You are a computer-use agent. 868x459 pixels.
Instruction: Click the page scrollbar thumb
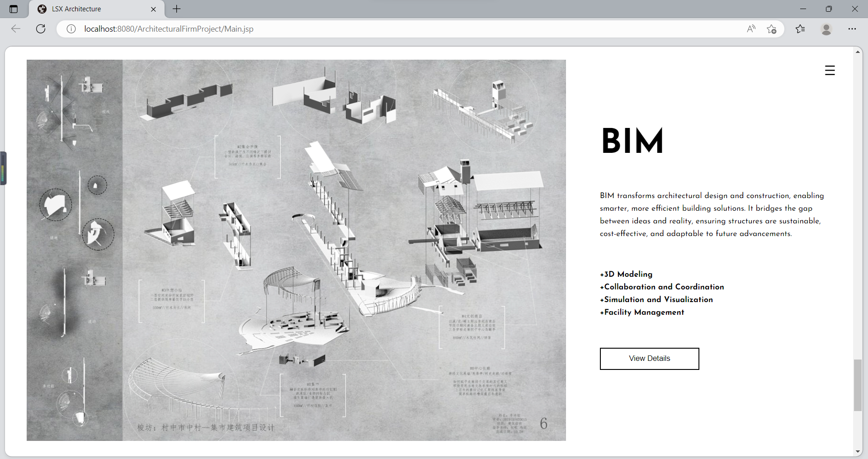858,385
